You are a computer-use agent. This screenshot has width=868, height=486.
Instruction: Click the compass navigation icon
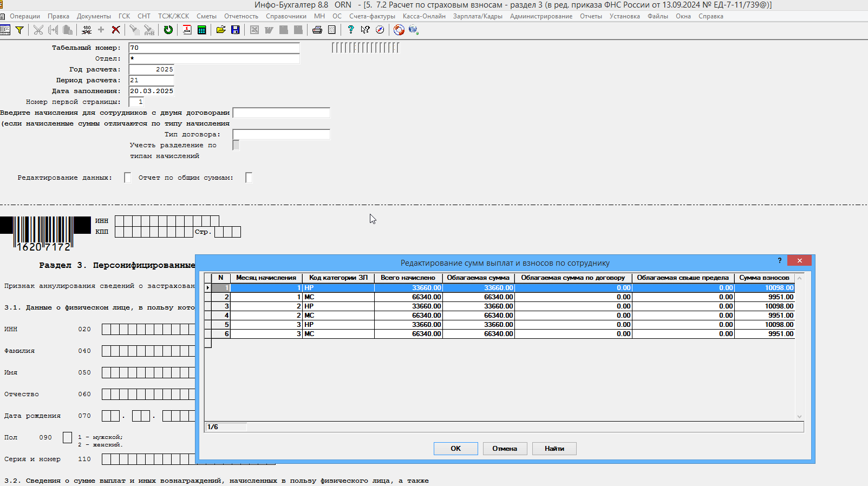[380, 30]
